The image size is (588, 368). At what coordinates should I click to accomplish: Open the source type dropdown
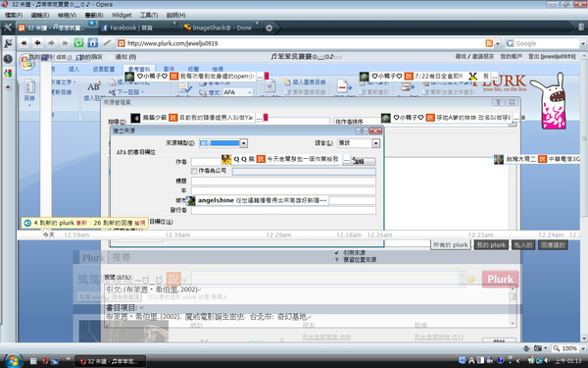pos(243,143)
